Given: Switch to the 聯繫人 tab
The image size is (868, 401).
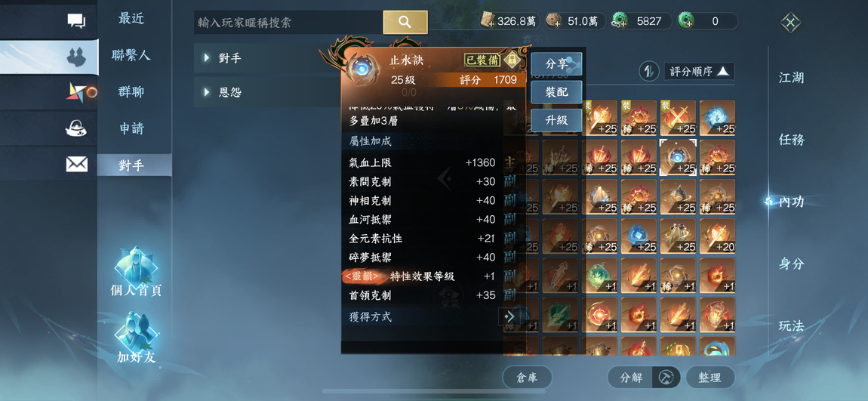Looking at the screenshot, I should 131,55.
